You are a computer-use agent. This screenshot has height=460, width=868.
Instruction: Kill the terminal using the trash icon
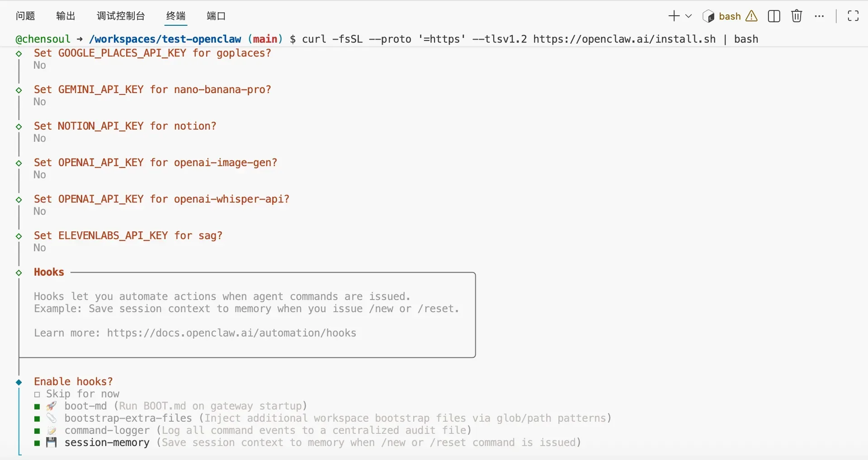(x=797, y=16)
